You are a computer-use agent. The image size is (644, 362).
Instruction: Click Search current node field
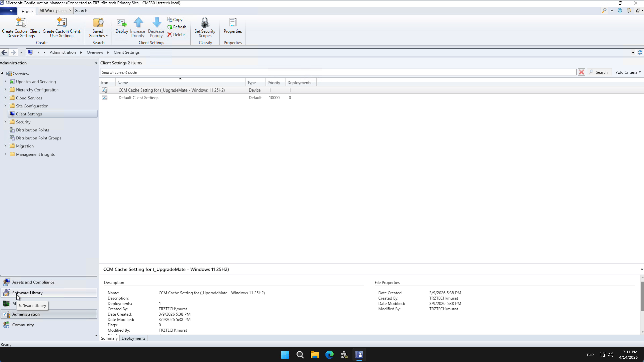pos(338,72)
